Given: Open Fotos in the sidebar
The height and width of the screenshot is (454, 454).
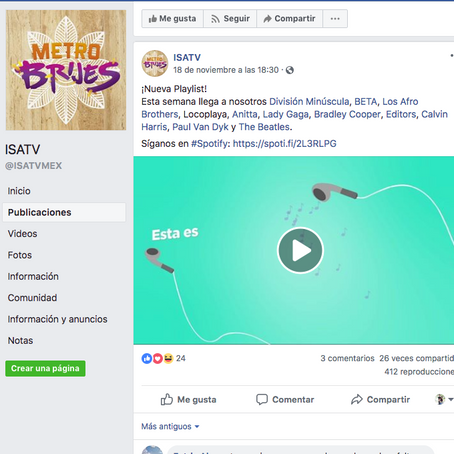Looking at the screenshot, I should (20, 255).
